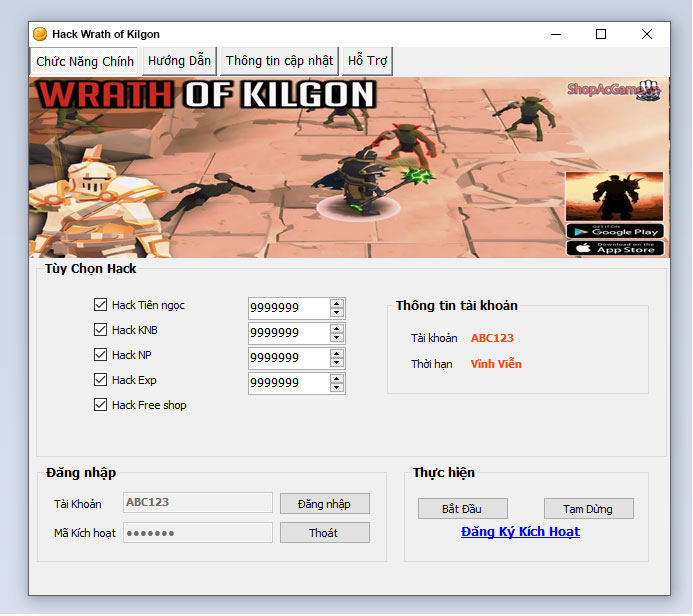Uncheck Hack Tiên ngọc checkbox
Image resolution: width=693 pixels, height=616 pixels.
coord(100,304)
